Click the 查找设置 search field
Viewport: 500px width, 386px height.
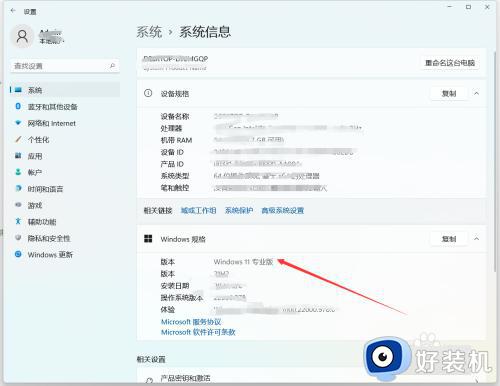click(65, 66)
